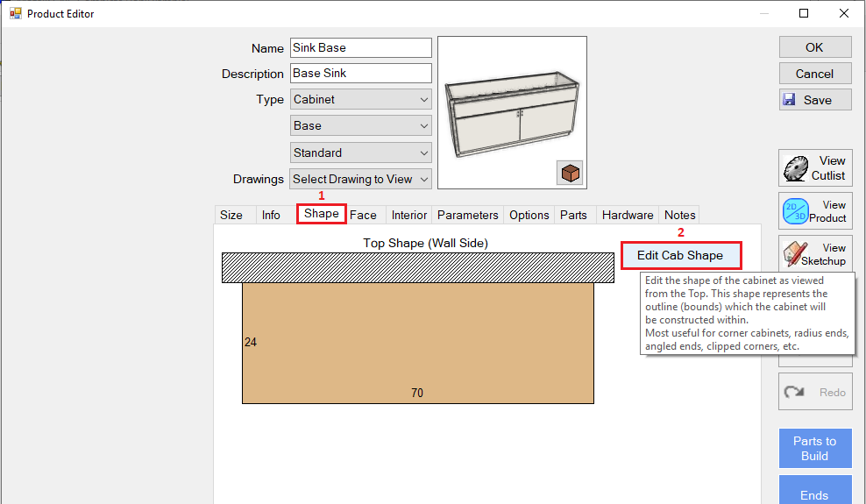Screen dimensions: 866x504
Task: Click the Product Editor window icon
Action: tap(15, 13)
